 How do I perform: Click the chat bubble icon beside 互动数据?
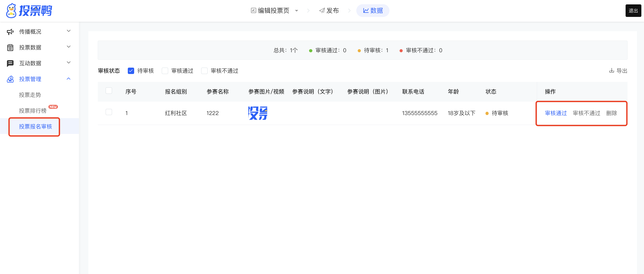10,63
